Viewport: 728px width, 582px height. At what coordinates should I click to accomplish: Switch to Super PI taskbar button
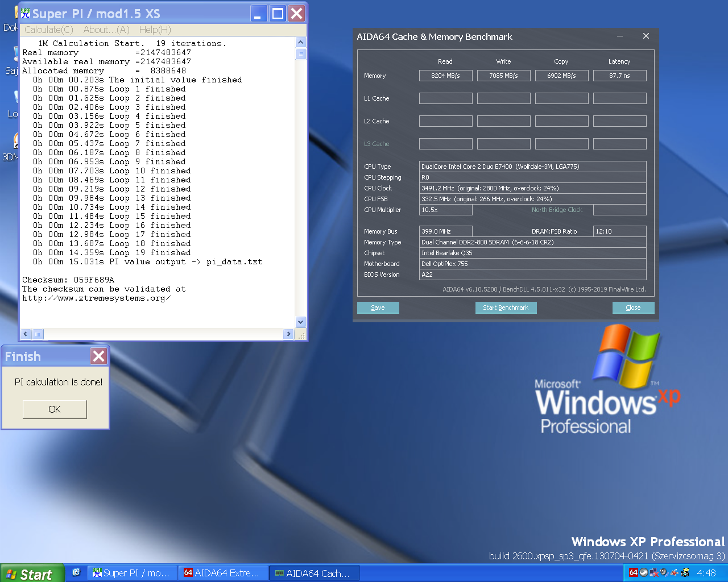tap(132, 573)
